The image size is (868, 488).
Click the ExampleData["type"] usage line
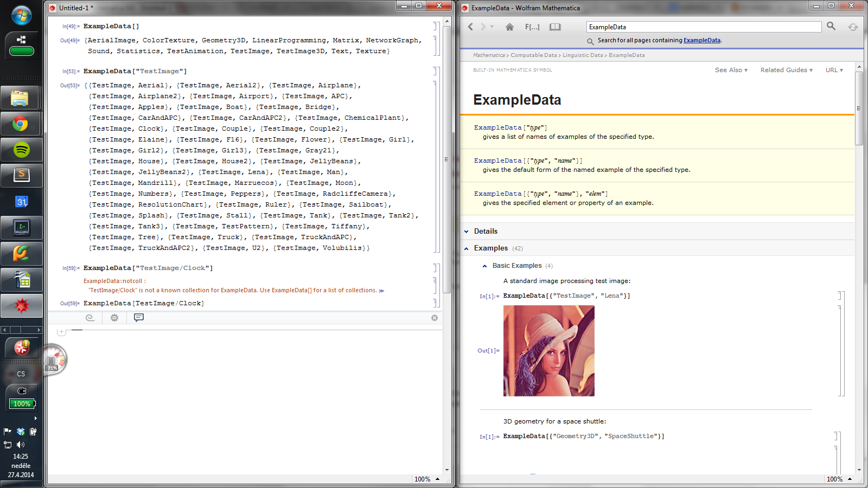(x=510, y=127)
